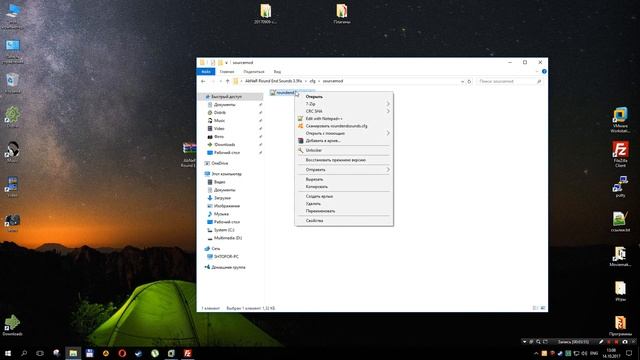Choose Edit with Notepad++ in context menu
Viewport: 640px width, 360px height.
(x=344, y=118)
